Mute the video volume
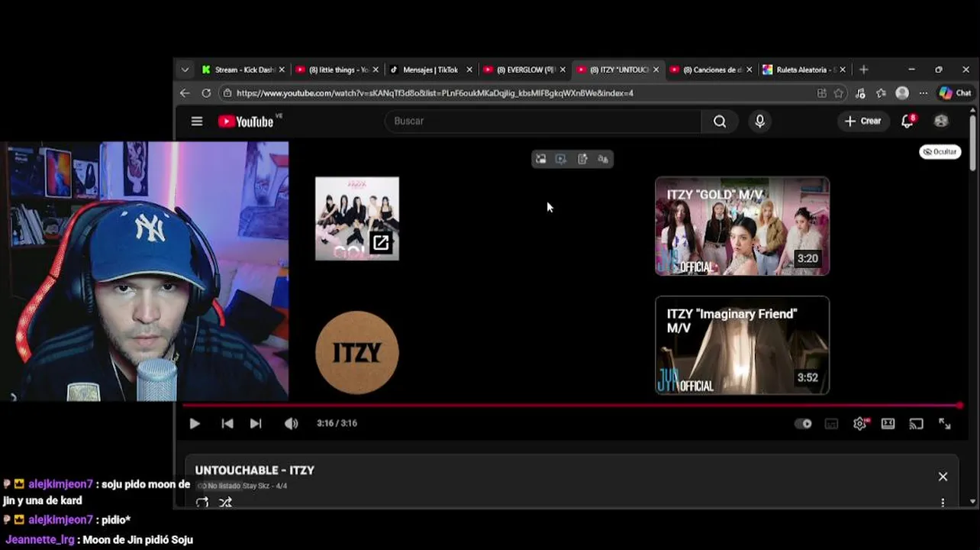 point(292,424)
